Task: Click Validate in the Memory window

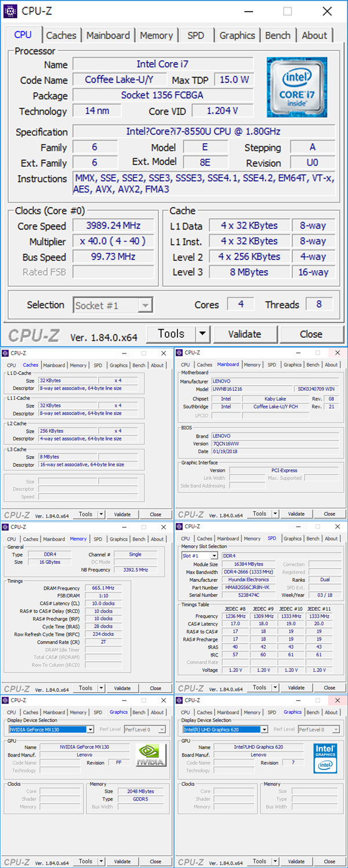Action: click(x=122, y=688)
